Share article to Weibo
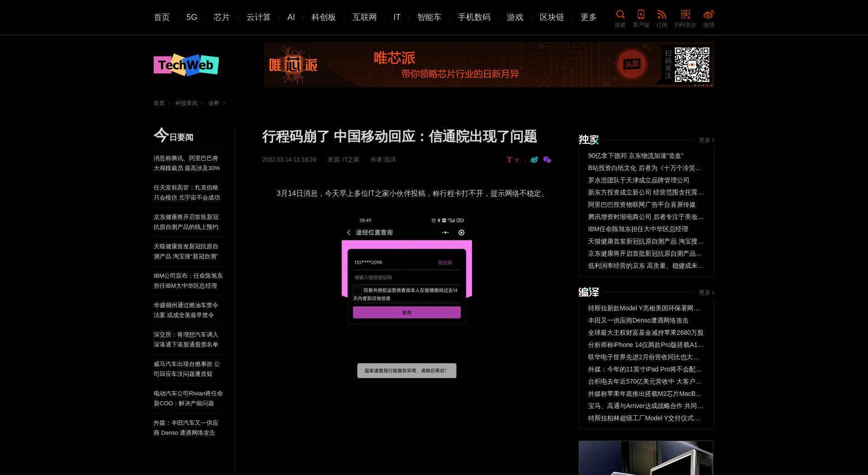Image resolution: width=868 pixels, height=475 pixels. (534, 160)
